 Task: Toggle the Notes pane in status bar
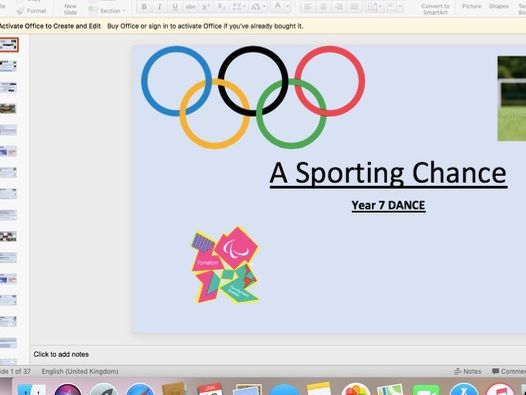click(x=468, y=371)
